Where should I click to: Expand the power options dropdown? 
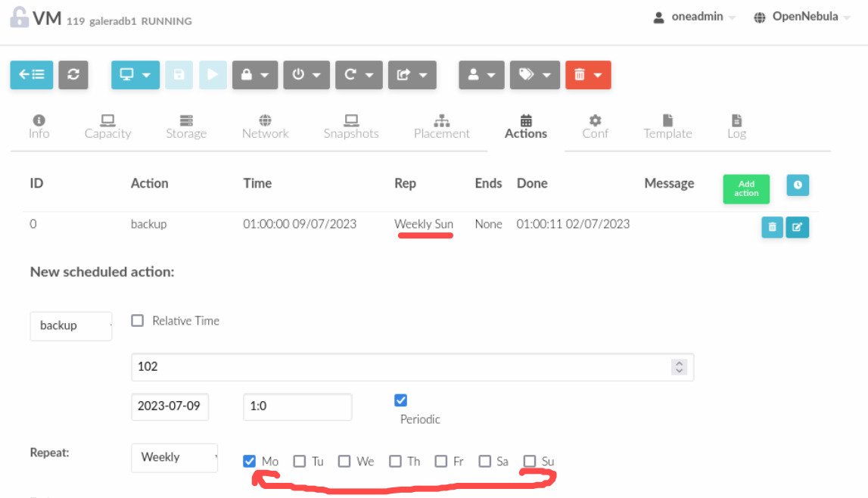pyautogui.click(x=306, y=74)
